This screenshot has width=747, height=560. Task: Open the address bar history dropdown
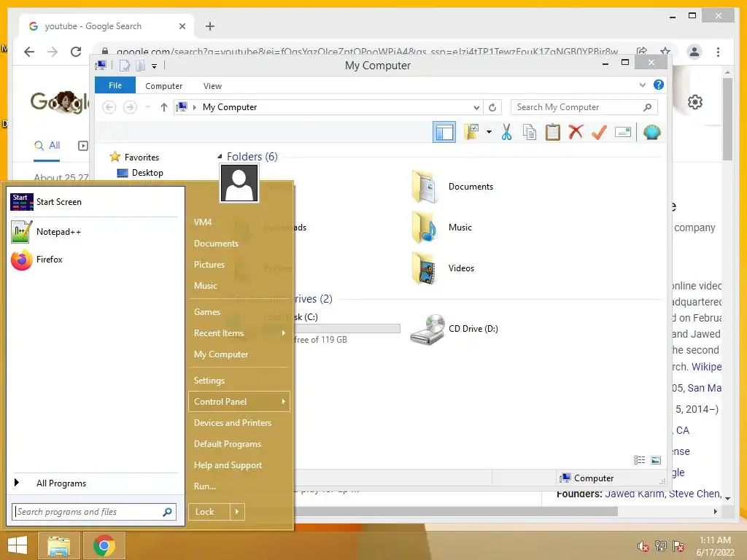pos(476,108)
